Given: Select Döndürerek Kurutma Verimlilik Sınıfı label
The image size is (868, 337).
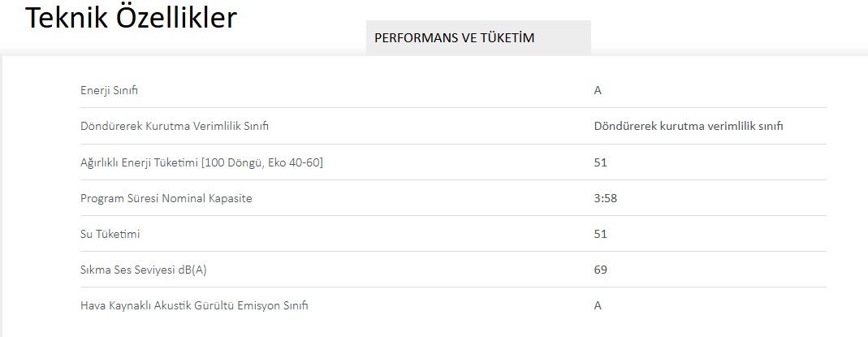Looking at the screenshot, I should 175,126.
